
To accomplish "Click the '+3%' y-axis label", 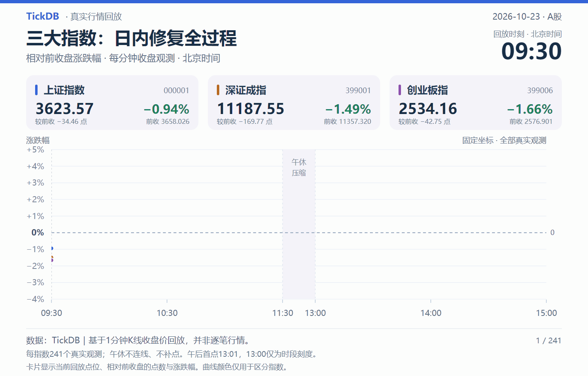I will click(x=36, y=183).
